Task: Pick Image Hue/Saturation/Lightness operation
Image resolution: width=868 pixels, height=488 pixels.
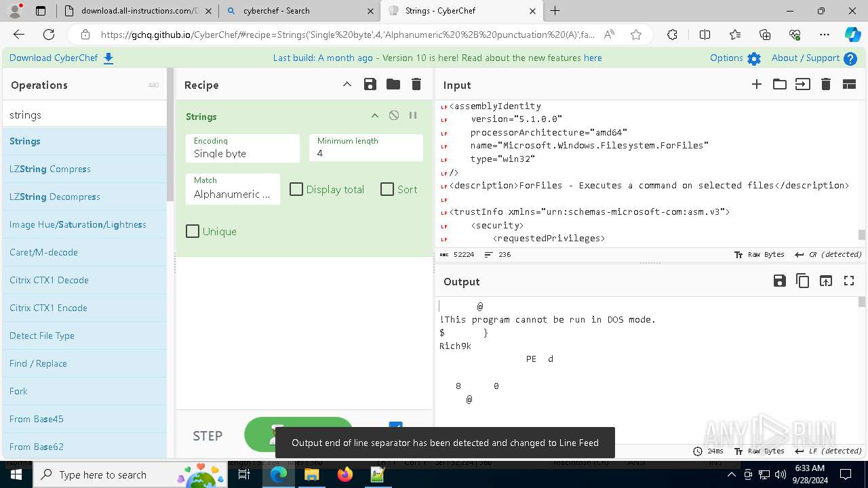Action: click(85, 224)
